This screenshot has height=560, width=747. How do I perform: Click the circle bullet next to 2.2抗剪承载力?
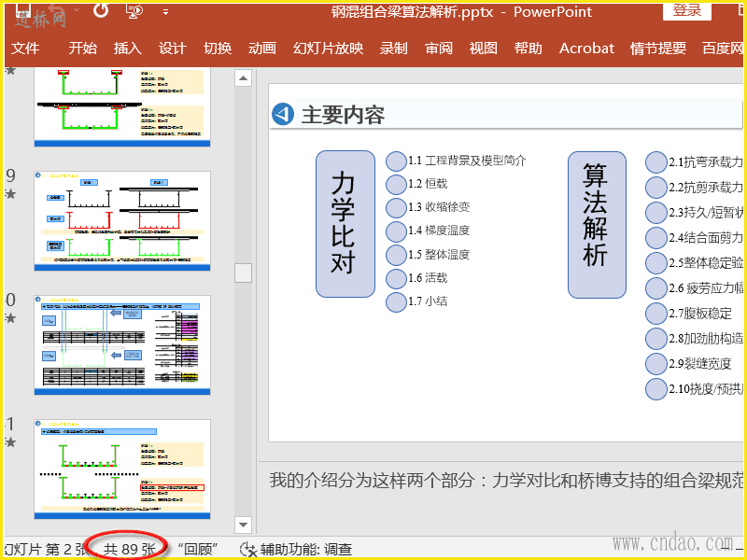(x=656, y=188)
